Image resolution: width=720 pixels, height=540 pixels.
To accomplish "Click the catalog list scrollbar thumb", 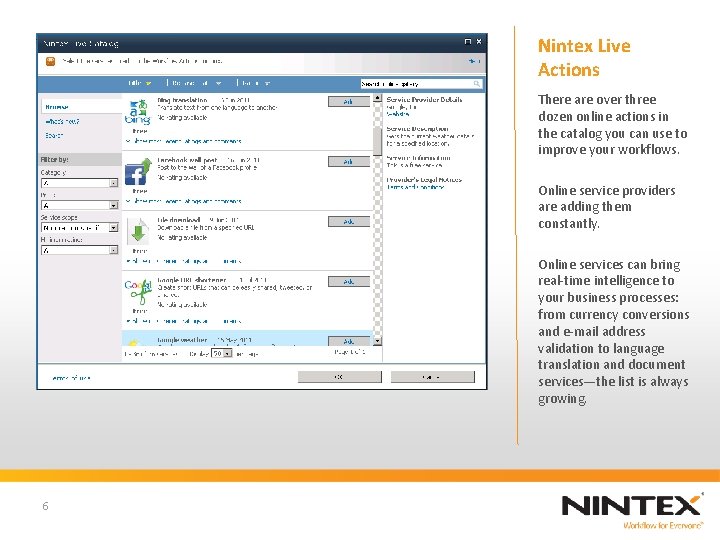I will (377, 142).
